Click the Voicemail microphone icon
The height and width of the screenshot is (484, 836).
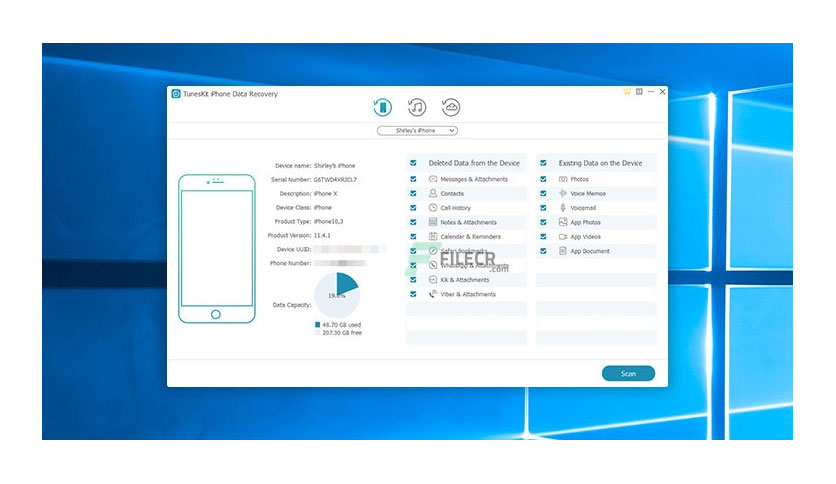coord(562,207)
